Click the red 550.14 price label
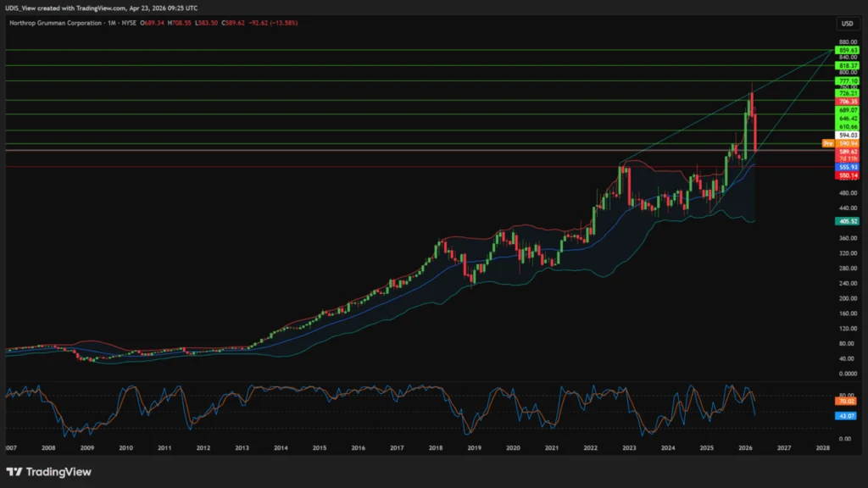 tap(847, 176)
